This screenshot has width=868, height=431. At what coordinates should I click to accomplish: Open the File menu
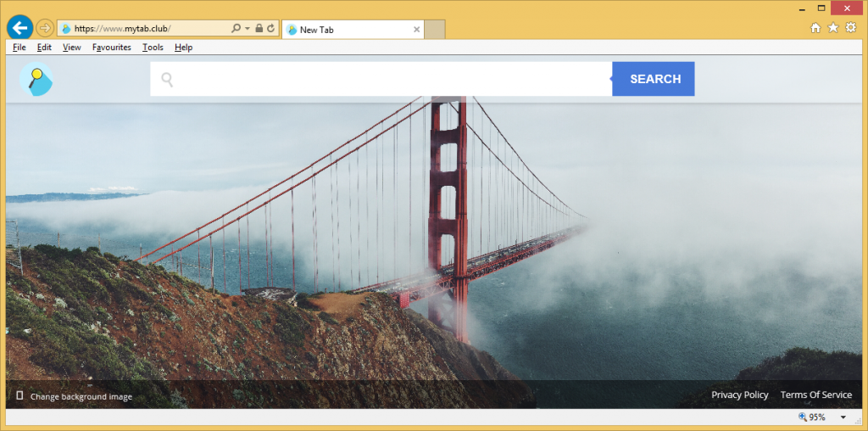coord(19,48)
